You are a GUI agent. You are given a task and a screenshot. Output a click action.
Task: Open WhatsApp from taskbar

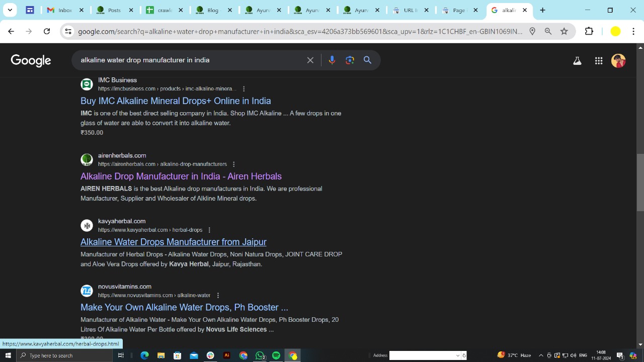click(260, 355)
